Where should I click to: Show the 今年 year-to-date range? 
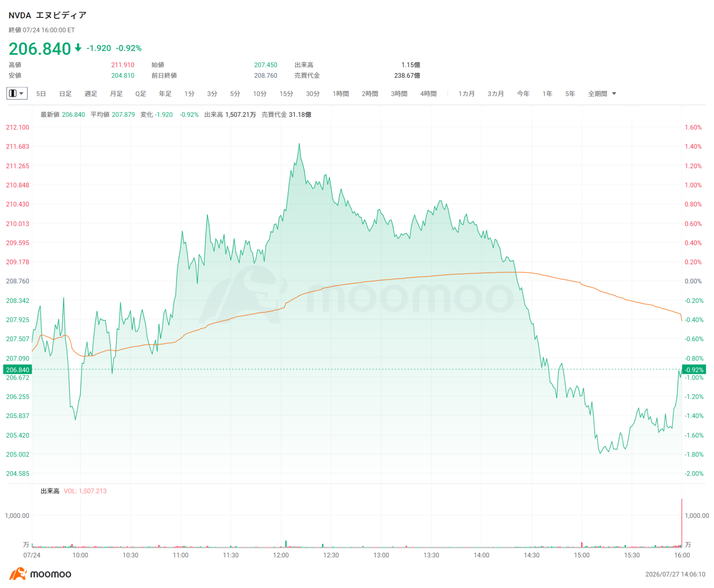click(x=523, y=94)
